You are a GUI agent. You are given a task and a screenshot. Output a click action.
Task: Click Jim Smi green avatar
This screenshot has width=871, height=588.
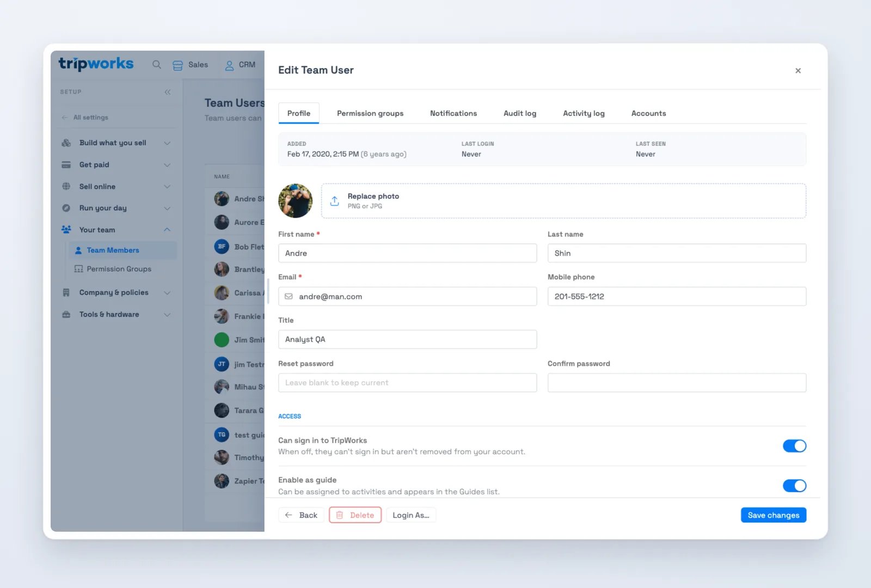222,340
